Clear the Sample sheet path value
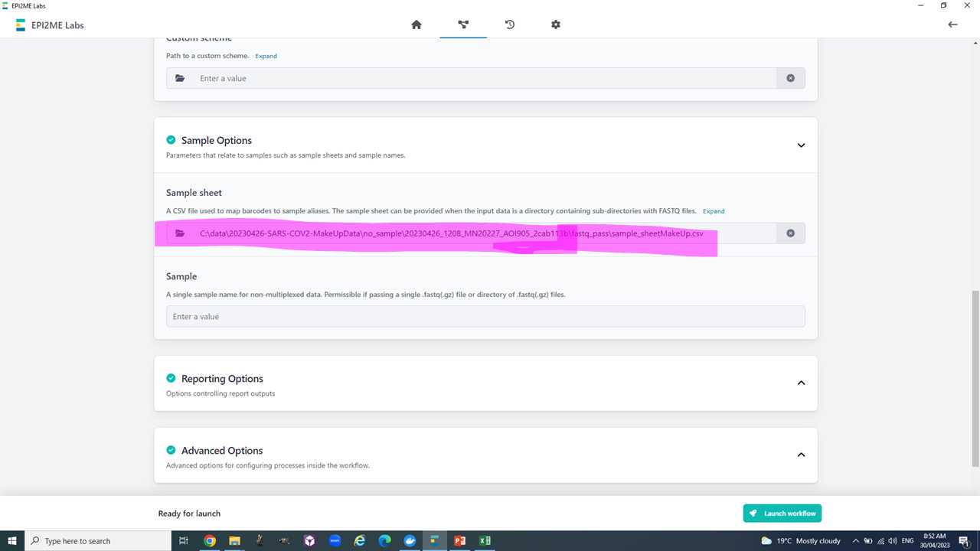980x551 pixels. 790,233
